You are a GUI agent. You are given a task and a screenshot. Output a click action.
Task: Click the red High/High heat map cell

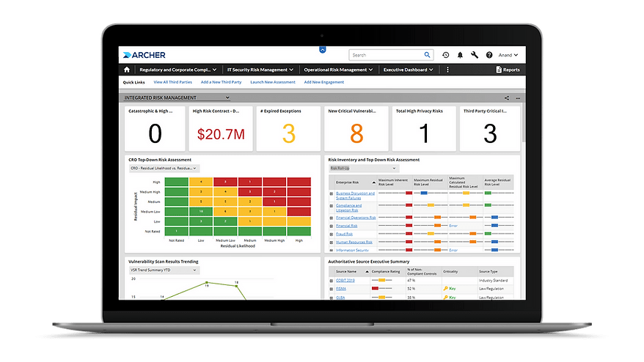pos(299,182)
